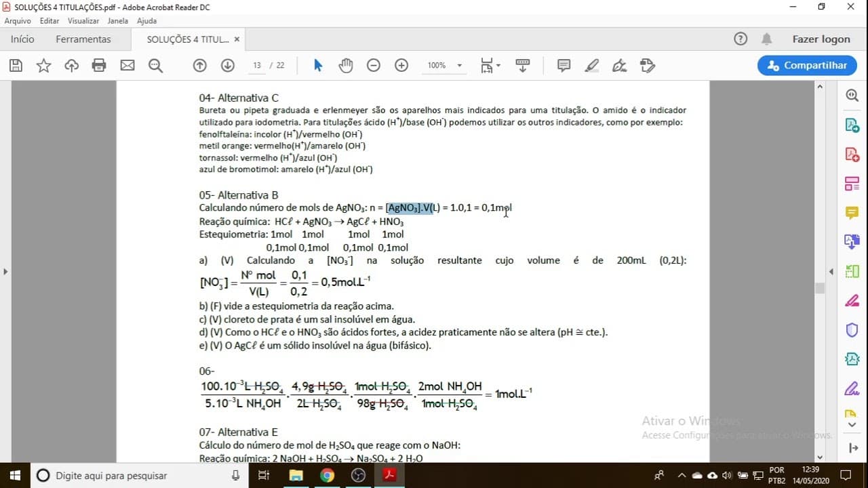Viewport: 868px width, 488px height.
Task: Open help question mark icon
Action: (x=741, y=39)
